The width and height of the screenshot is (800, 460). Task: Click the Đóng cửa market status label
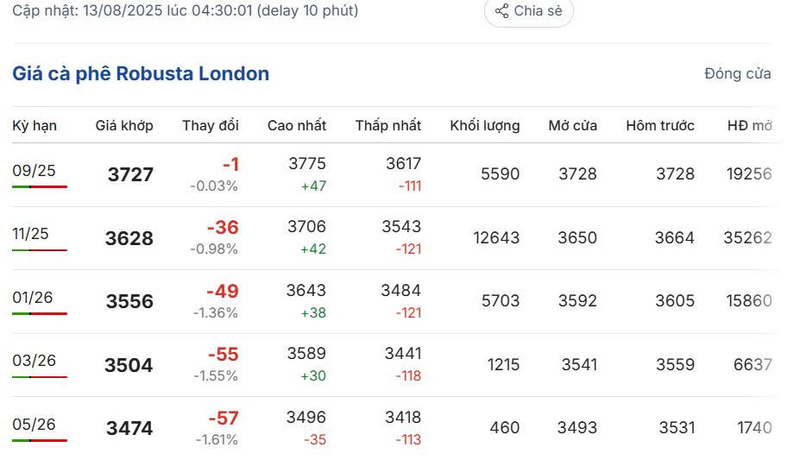pos(737,74)
